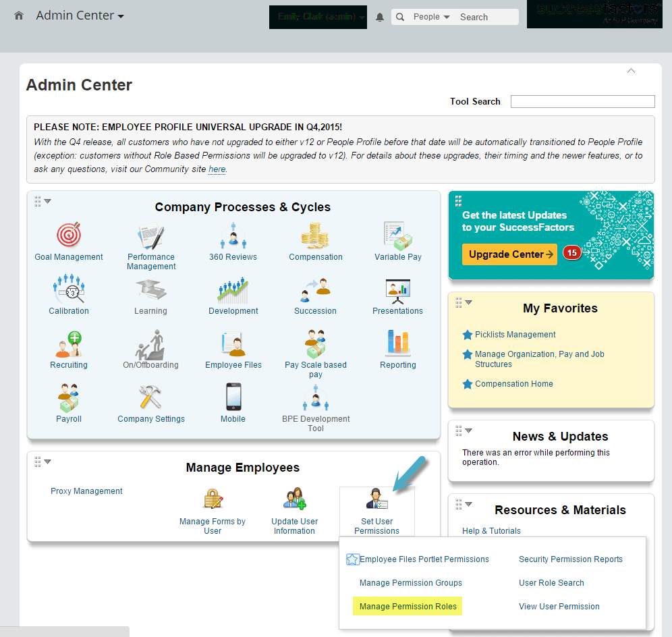Open the Reporting bar chart icon
Screen dimensions: 672x637
tap(398, 343)
